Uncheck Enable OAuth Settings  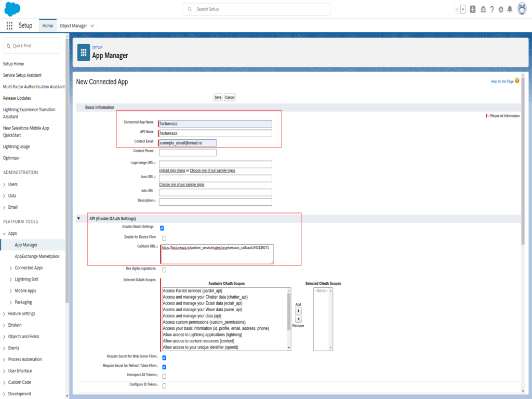(164, 227)
